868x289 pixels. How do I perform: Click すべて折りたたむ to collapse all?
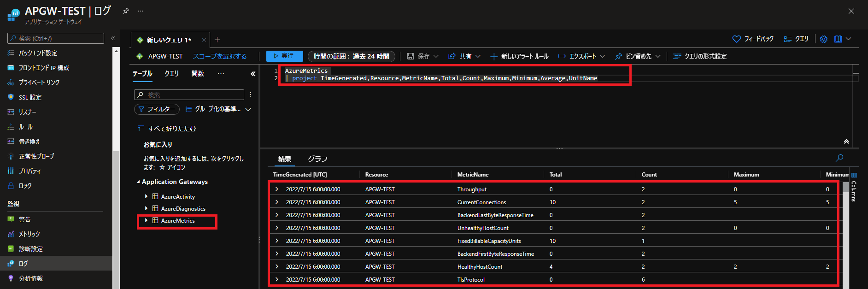[x=167, y=129]
